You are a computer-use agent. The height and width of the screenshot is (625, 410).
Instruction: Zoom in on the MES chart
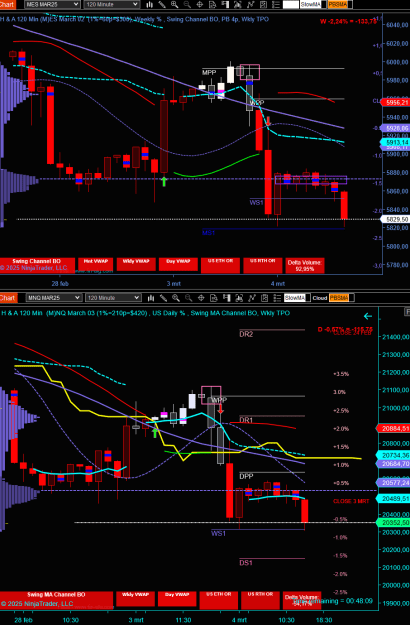tap(175, 5)
